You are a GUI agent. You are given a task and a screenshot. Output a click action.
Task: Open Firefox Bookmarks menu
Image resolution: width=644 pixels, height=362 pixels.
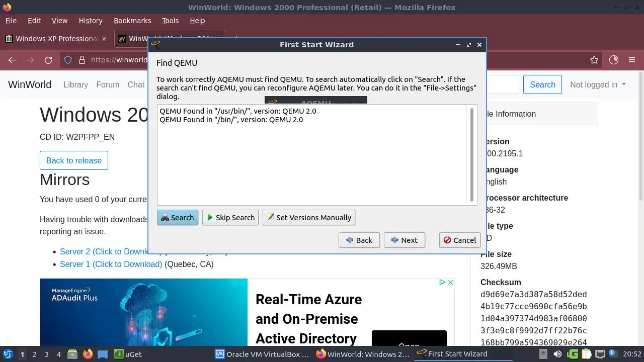132,21
